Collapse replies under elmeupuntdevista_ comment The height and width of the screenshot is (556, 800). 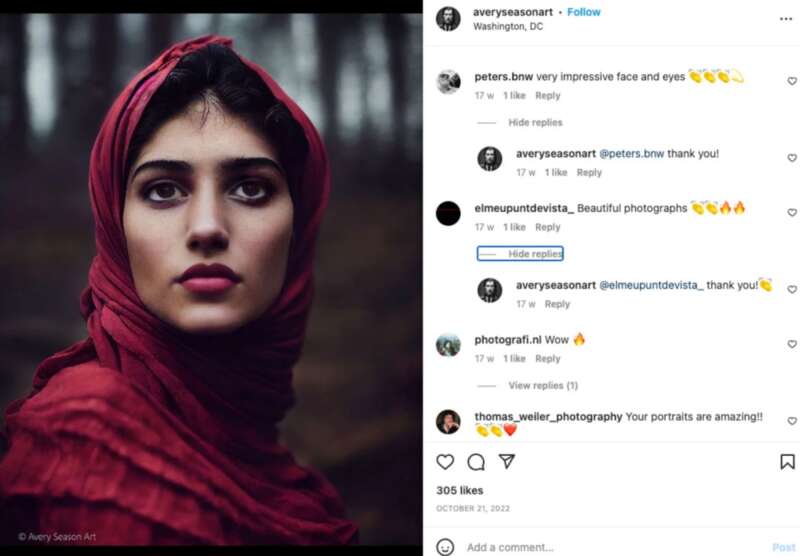520,254
